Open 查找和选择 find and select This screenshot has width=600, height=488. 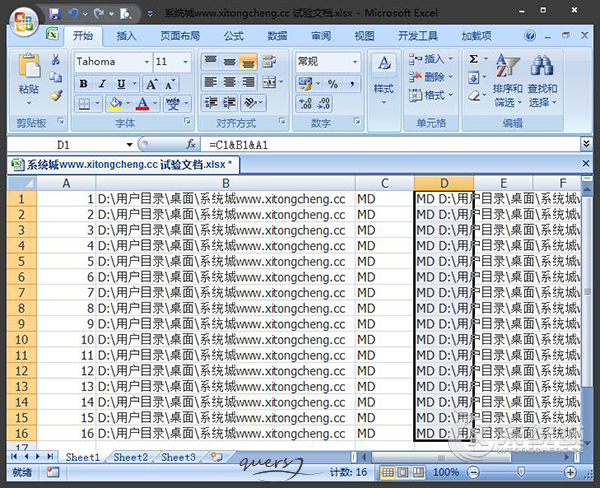(x=542, y=80)
